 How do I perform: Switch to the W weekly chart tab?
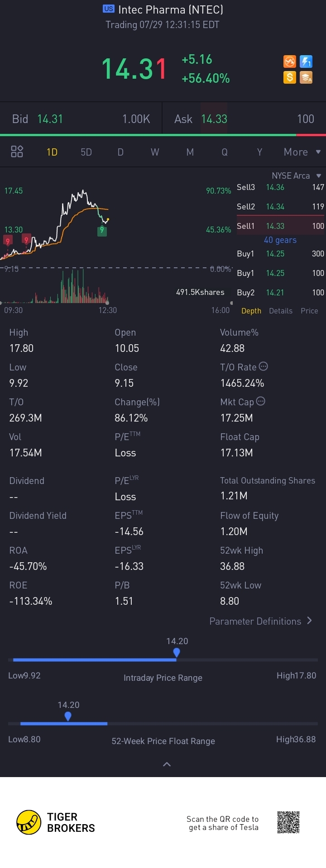pyautogui.click(x=155, y=152)
